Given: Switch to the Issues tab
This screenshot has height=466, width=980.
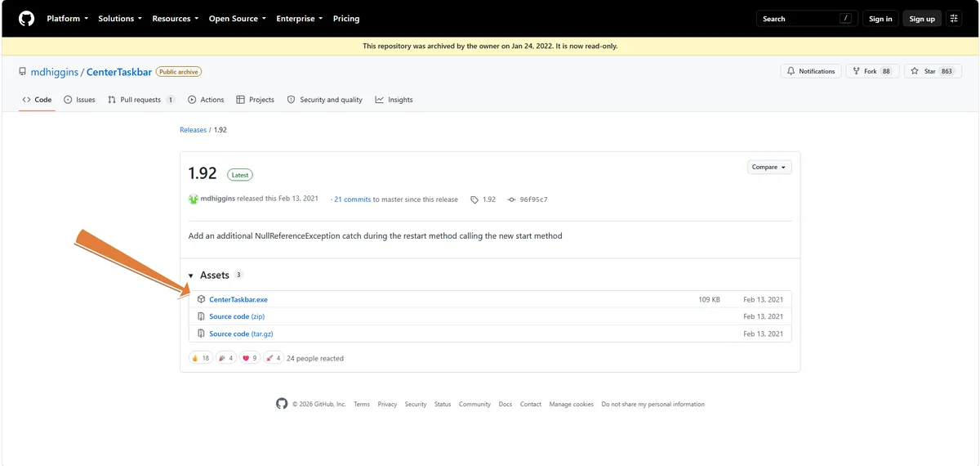Looking at the screenshot, I should (79, 100).
